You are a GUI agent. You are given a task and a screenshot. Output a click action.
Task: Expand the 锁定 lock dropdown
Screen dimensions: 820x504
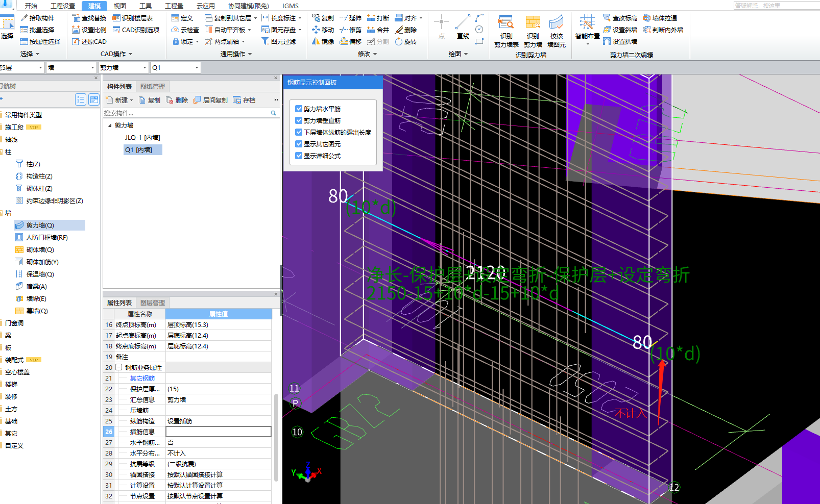point(197,41)
